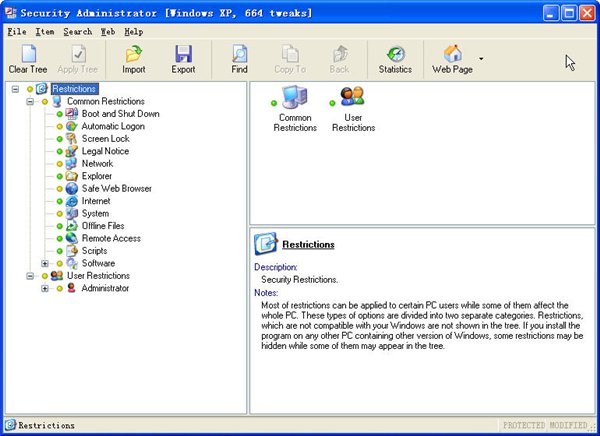Click the Back toolbar icon

point(339,54)
